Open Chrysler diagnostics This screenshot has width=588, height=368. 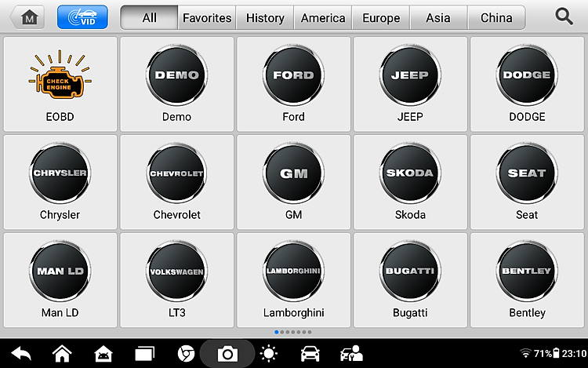pos(60,182)
